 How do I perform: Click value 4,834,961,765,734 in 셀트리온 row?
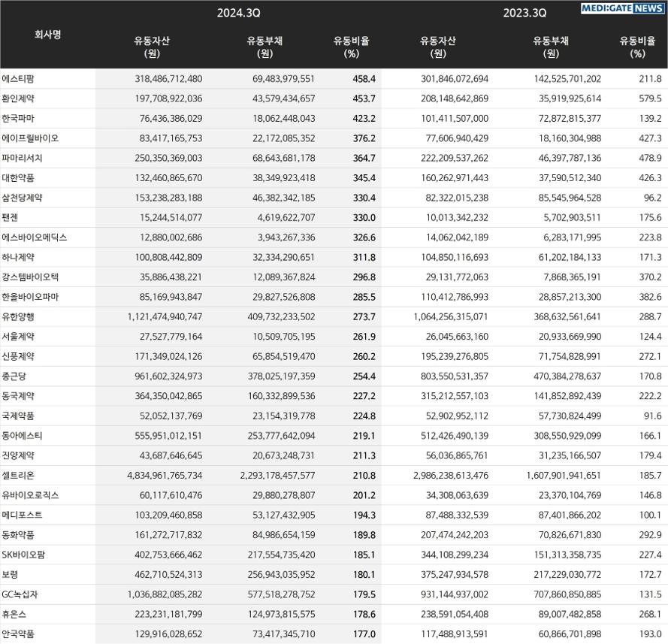[x=165, y=476]
